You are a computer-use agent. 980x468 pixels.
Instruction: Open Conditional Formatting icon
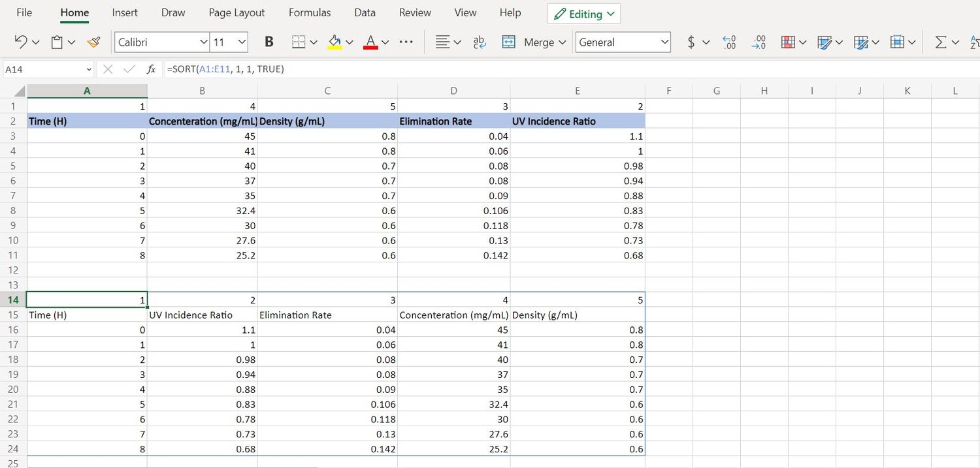pos(789,42)
